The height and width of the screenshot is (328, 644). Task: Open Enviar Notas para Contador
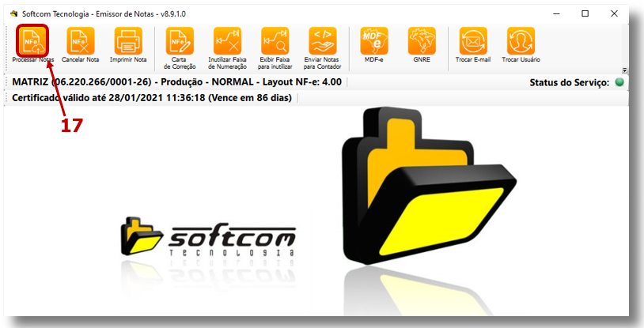(x=323, y=40)
